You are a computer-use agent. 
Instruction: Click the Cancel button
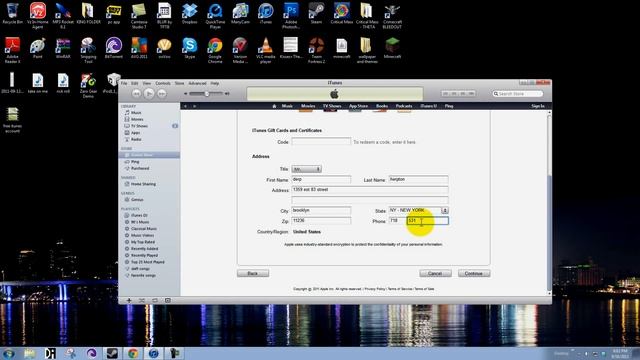[x=435, y=273]
